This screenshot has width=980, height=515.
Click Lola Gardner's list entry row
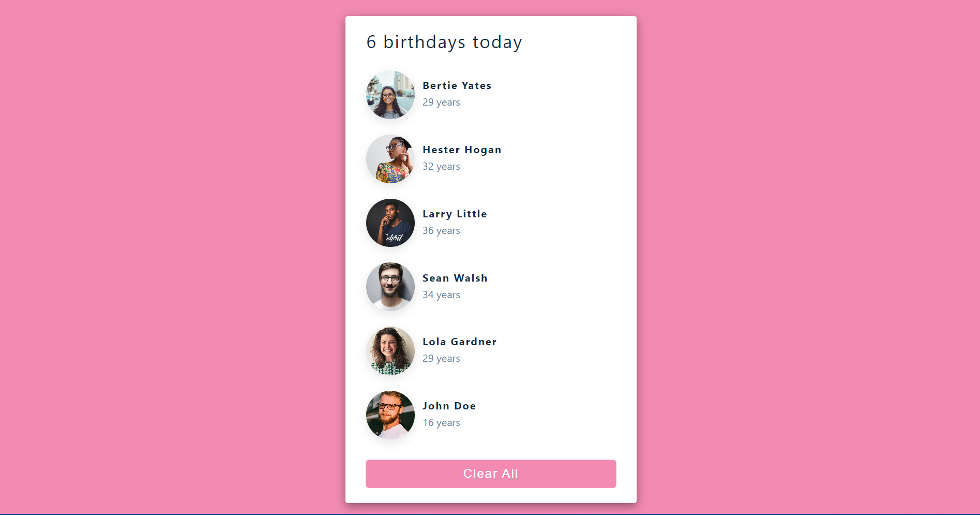[x=490, y=351]
